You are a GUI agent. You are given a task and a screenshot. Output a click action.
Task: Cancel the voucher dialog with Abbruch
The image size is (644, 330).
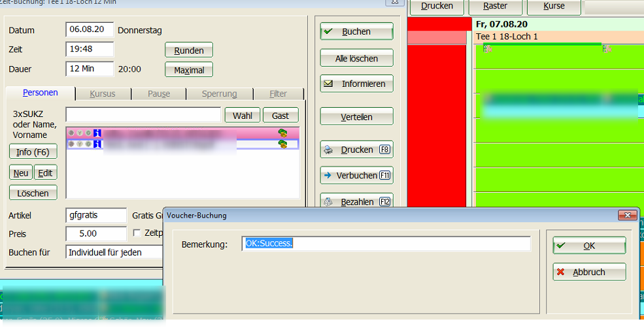(589, 272)
